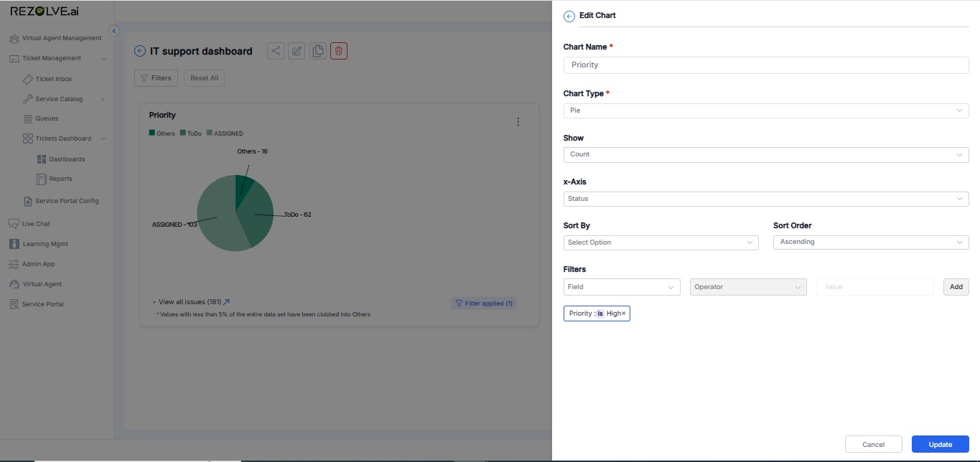Screen dimensions: 980x462
Task: Collapse the left sidebar with the chevron
Action: (113, 30)
